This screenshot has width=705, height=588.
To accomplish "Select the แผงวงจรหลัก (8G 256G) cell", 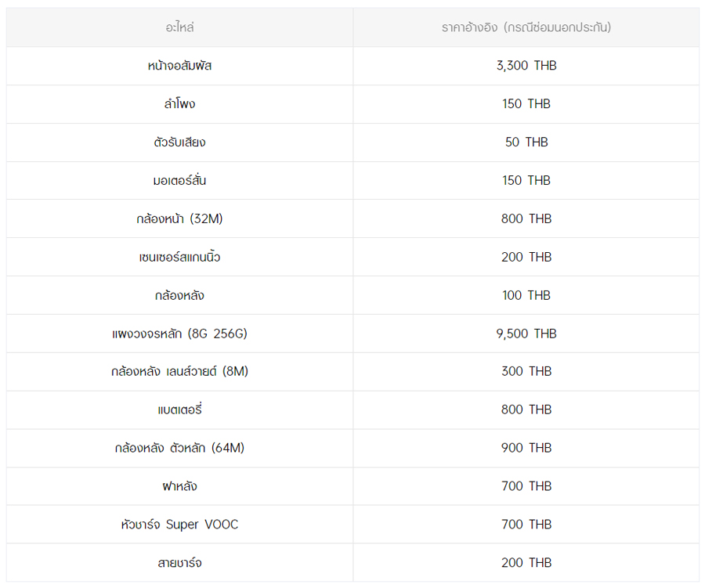I will (179, 334).
